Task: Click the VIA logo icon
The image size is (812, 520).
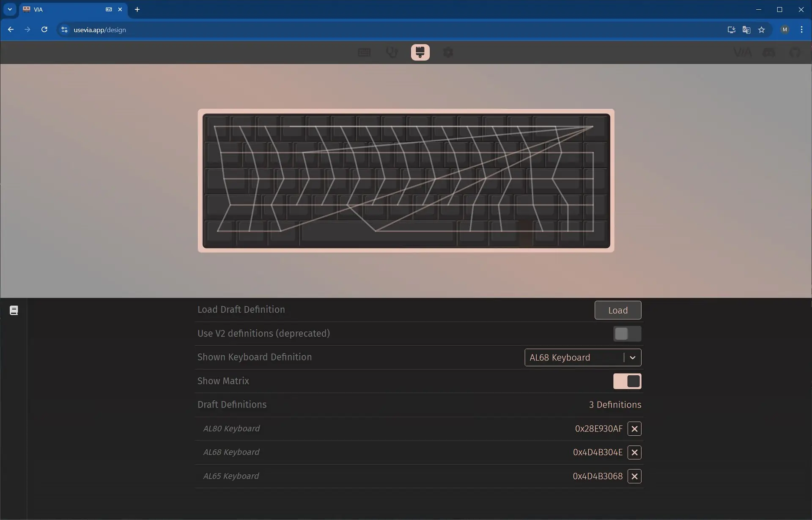Action: coord(742,52)
